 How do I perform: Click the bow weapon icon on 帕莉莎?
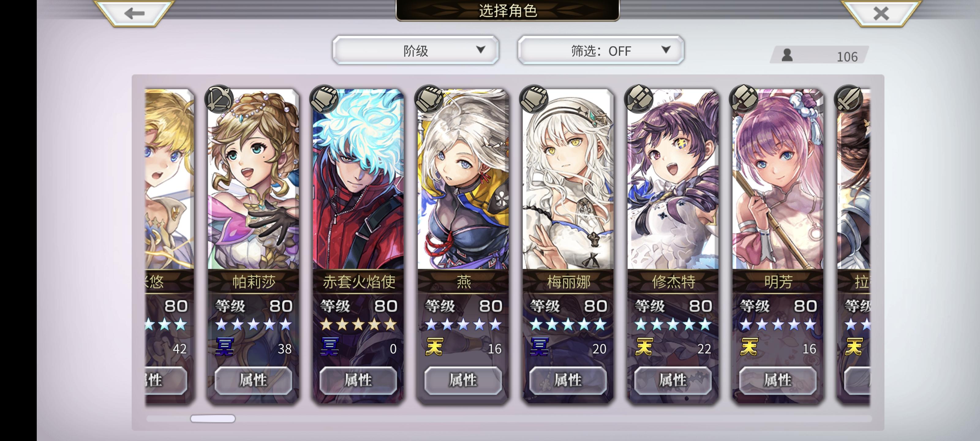click(219, 99)
